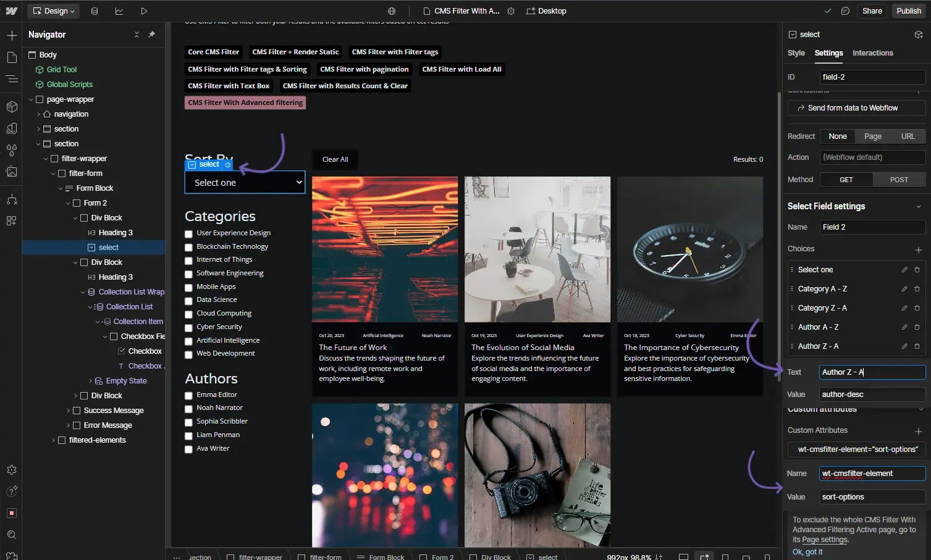Open the Page settings link

pos(825,540)
